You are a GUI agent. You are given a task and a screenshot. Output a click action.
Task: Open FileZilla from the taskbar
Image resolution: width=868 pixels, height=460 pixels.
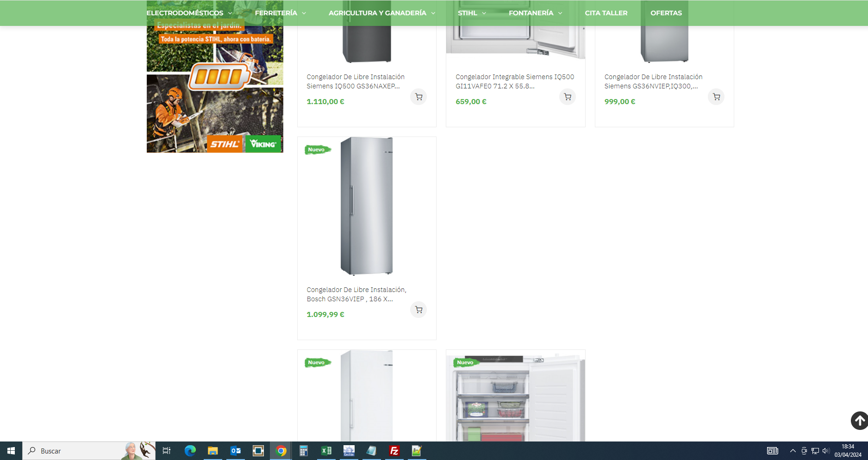click(394, 451)
